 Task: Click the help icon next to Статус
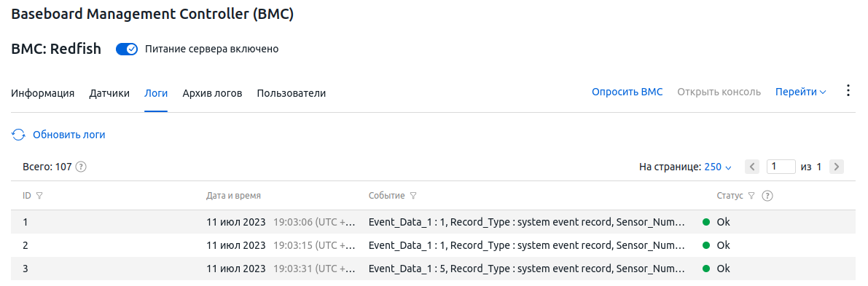(x=767, y=196)
